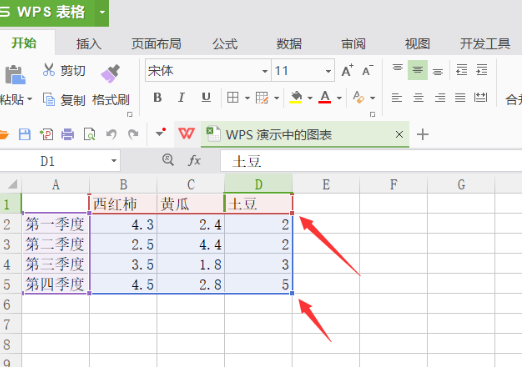522x367 pixels.
Task: Select column E header
Action: tap(326, 184)
